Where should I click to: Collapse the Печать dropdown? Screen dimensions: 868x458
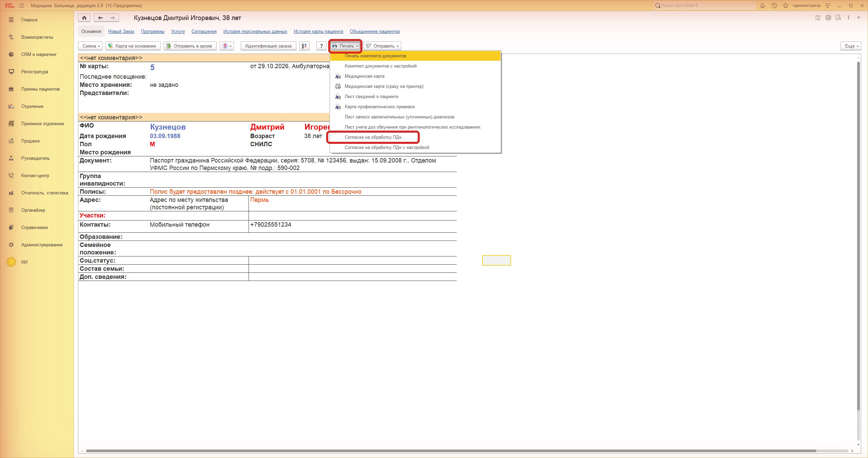tap(345, 46)
